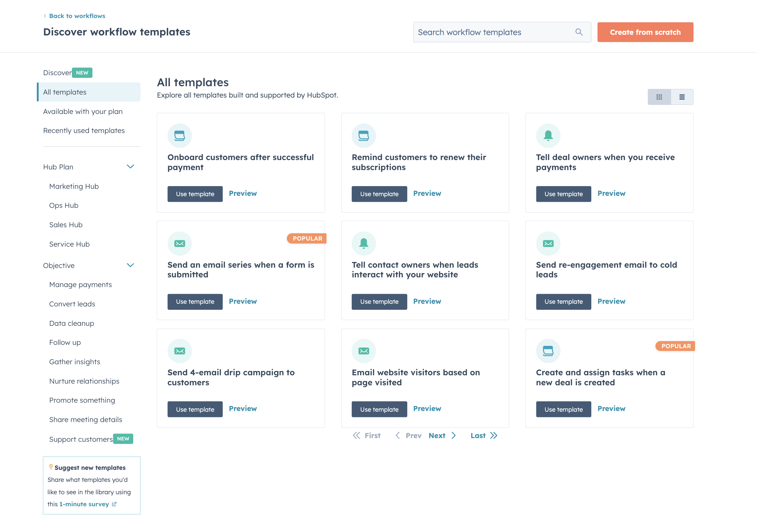Screen dimensions: 757x532
Task: Click the First pagination double-chevron icon
Action: (x=357, y=435)
